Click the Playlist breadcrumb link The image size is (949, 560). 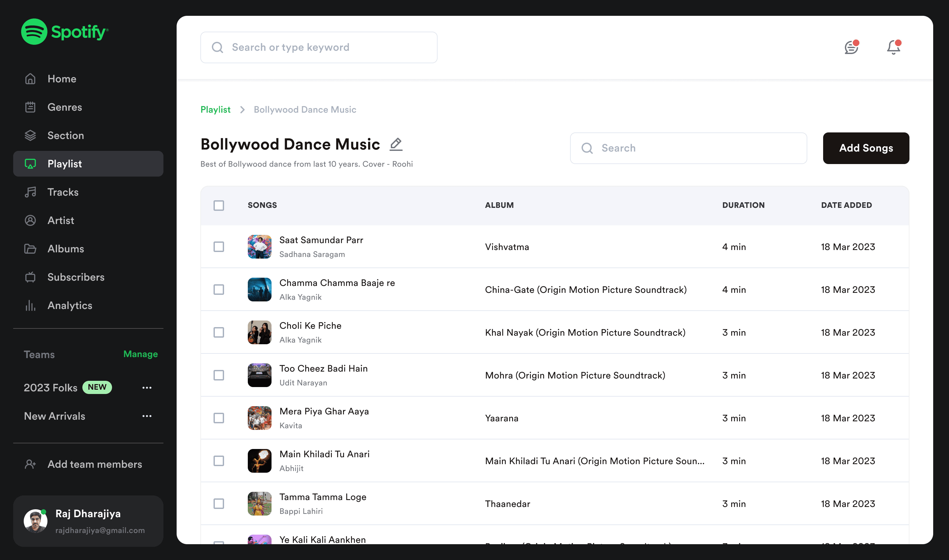[x=215, y=110]
